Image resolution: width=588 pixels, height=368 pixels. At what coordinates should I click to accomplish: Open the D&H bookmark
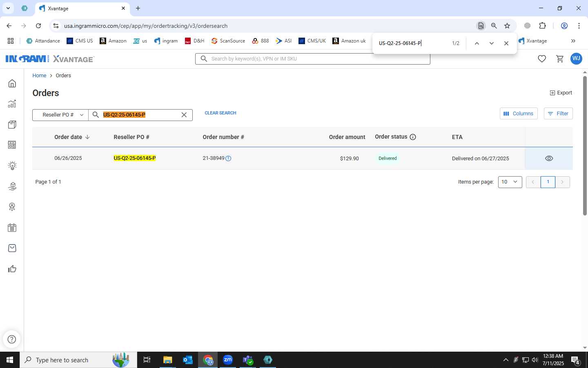pos(194,41)
